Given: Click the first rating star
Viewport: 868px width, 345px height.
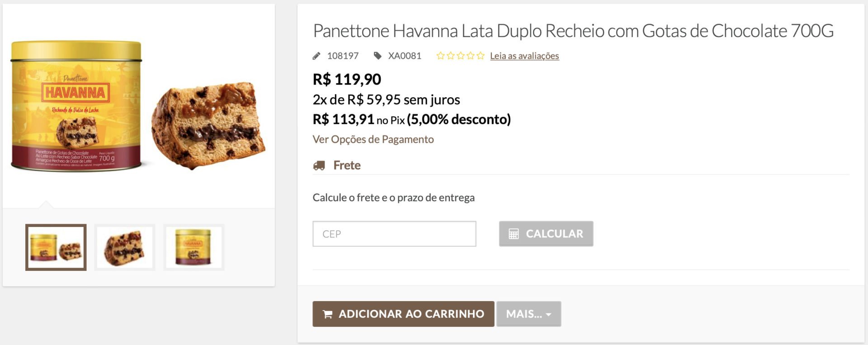Looking at the screenshot, I should (x=440, y=56).
